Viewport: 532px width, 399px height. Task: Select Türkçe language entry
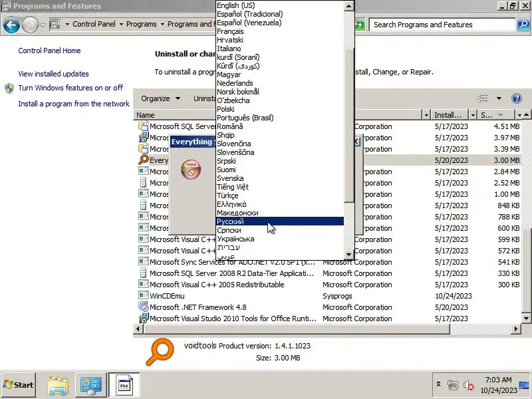click(280, 196)
